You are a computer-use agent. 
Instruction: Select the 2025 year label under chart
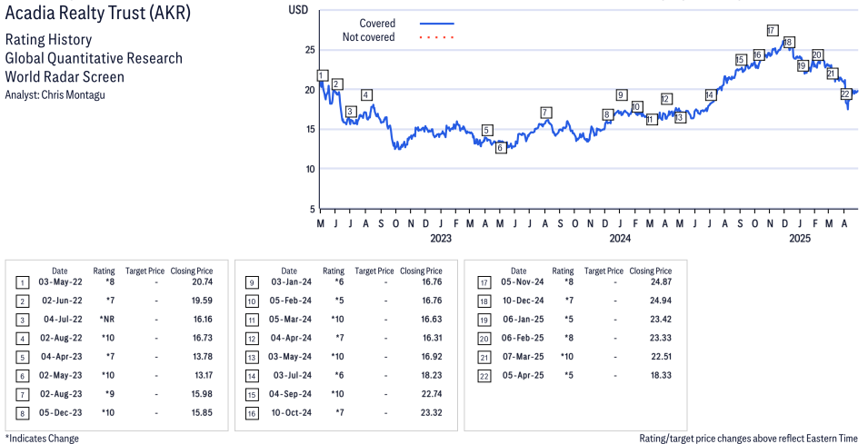[x=799, y=238]
